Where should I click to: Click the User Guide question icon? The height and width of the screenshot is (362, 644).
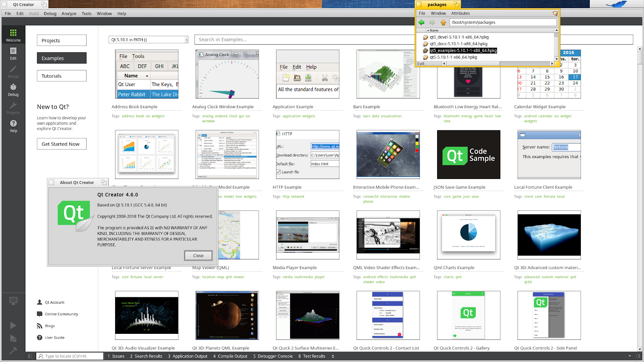[x=39, y=337]
